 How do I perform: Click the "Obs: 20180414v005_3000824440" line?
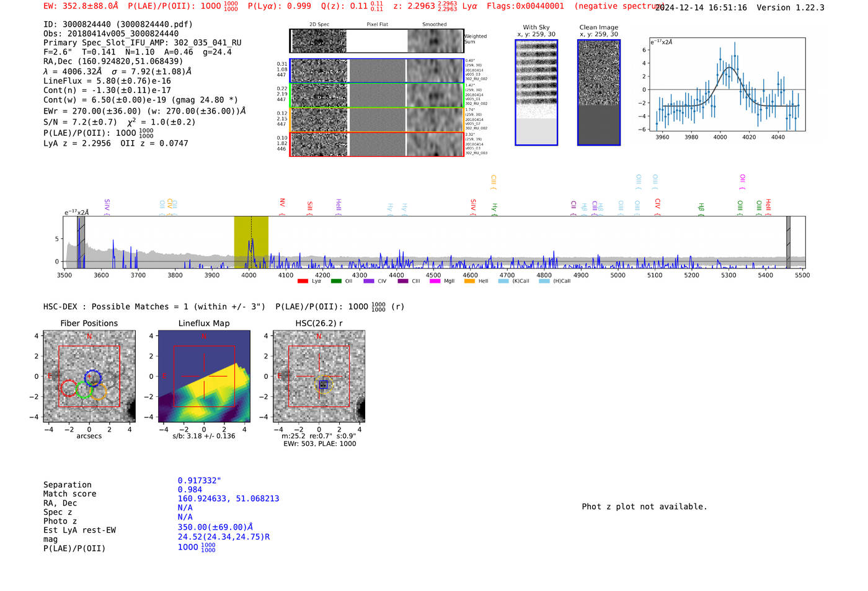pyautogui.click(x=111, y=33)
